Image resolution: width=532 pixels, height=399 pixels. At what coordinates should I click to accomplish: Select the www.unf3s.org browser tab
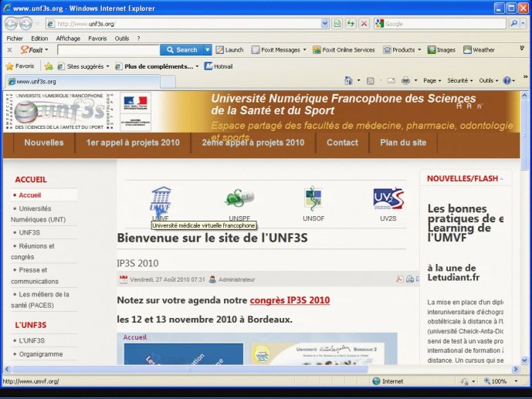click(83, 81)
